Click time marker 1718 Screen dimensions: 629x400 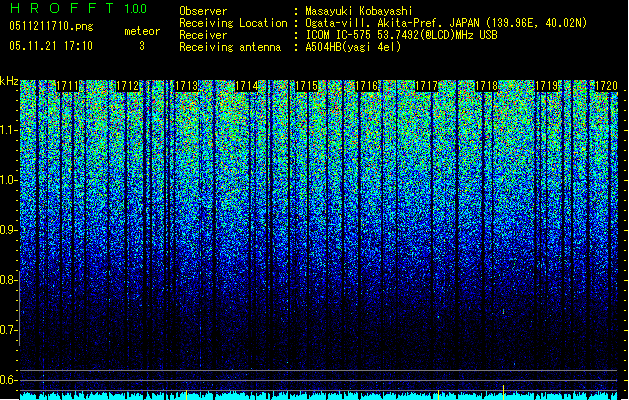486,86
